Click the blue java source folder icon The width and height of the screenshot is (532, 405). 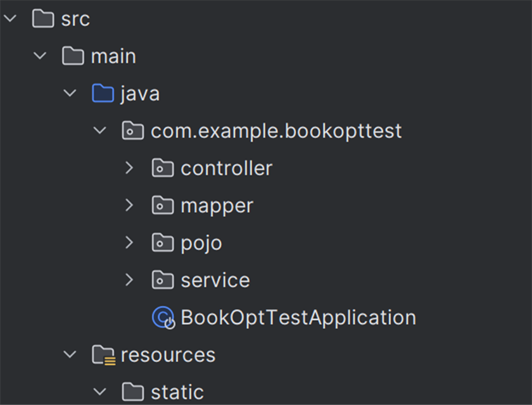[103, 93]
